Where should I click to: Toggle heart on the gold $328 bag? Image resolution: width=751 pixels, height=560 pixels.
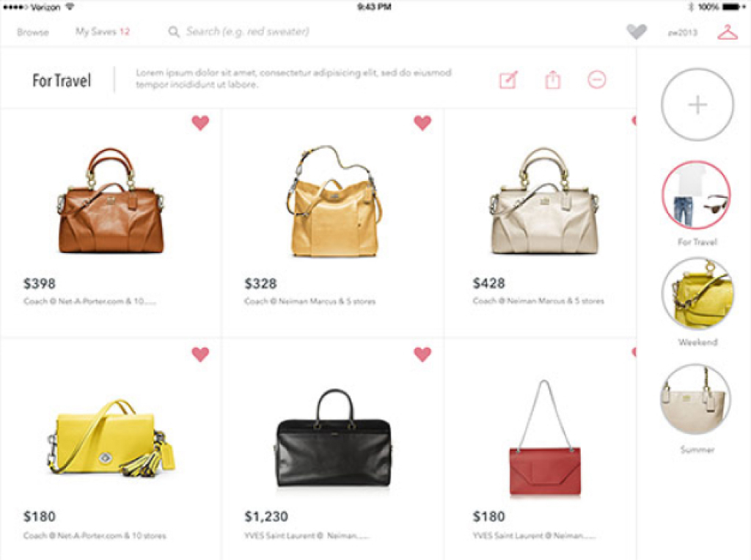click(422, 122)
